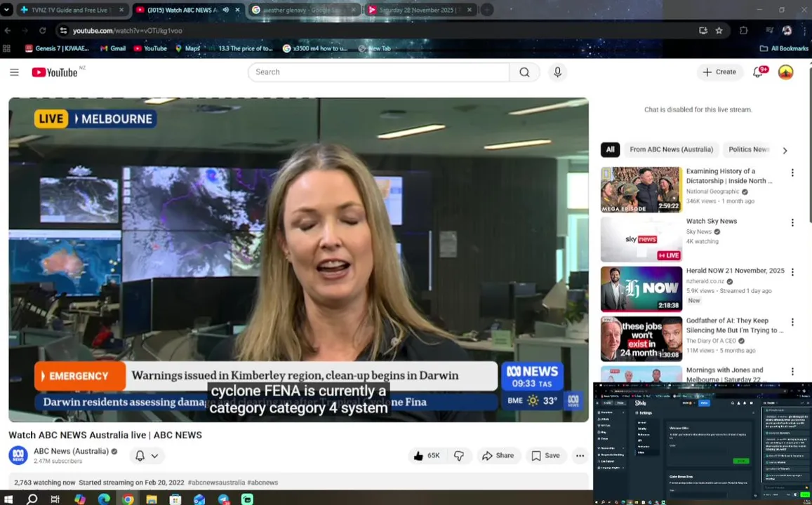Open the more actions menu under video
This screenshot has width=812, height=505.
580,455
